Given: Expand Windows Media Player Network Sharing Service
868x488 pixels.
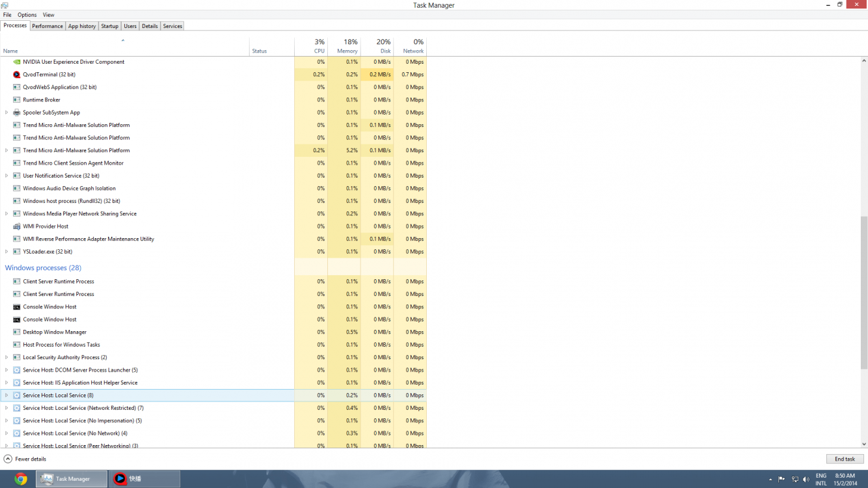Looking at the screenshot, I should tap(7, 214).
